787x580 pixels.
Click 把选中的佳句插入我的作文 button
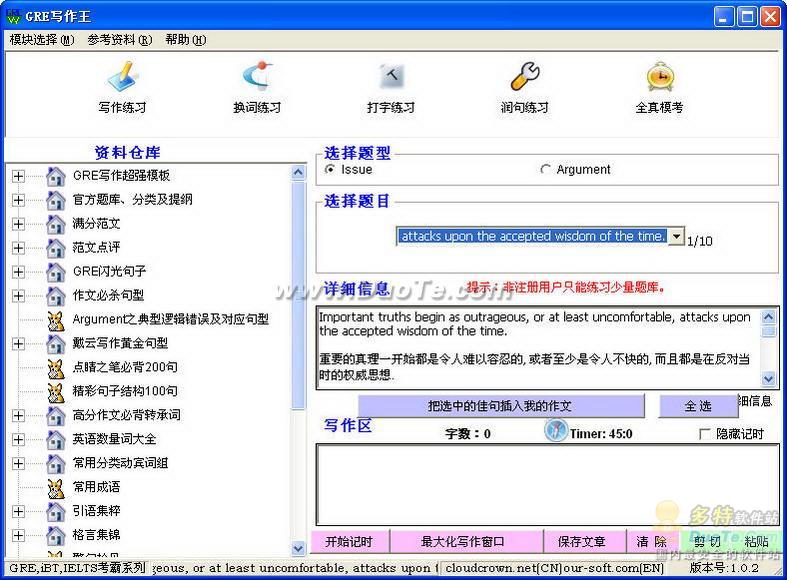[x=501, y=406]
